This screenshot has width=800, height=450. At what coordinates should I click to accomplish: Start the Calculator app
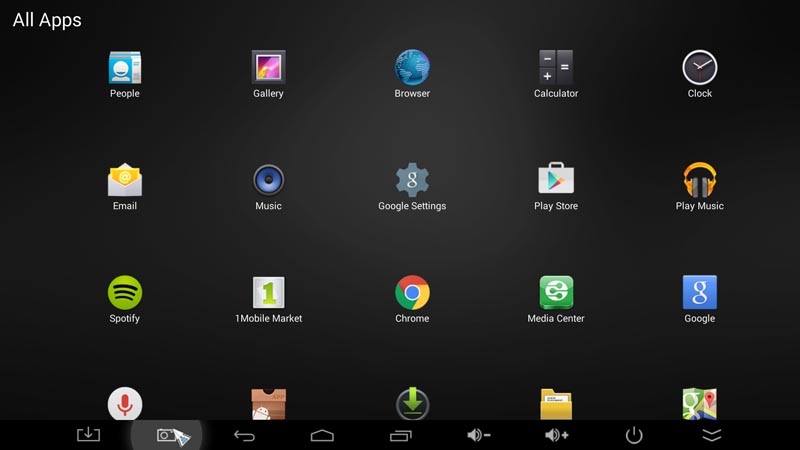point(556,67)
